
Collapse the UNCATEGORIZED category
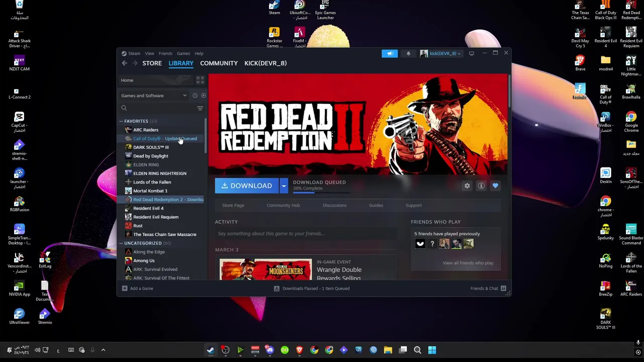(x=121, y=243)
